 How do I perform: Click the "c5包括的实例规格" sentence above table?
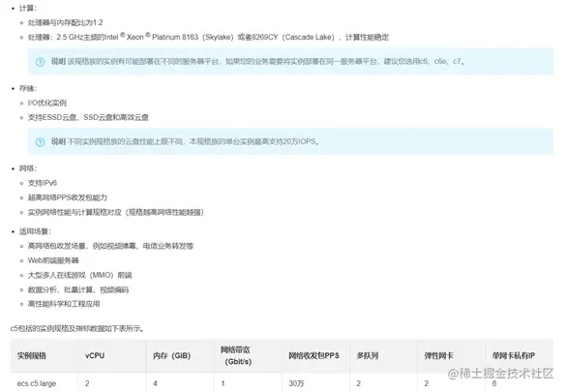77,329
